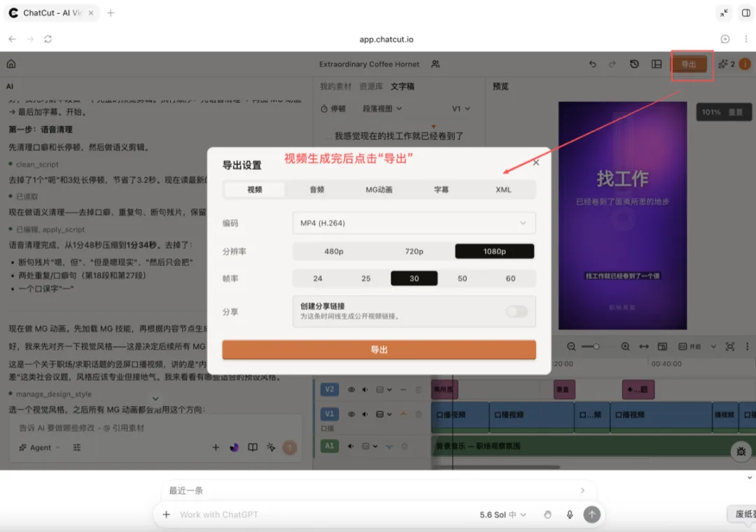Set frame rate to 24
The width and height of the screenshot is (756, 532).
(x=318, y=279)
